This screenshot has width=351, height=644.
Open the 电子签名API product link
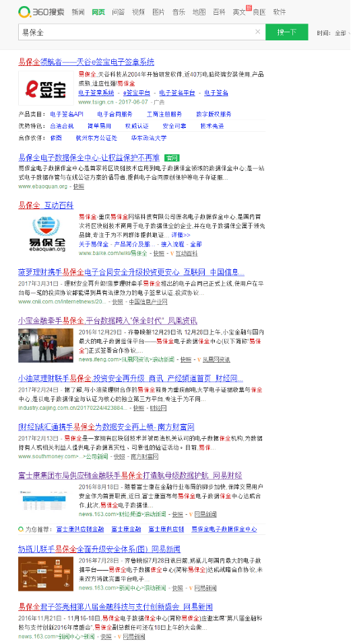click(67, 114)
